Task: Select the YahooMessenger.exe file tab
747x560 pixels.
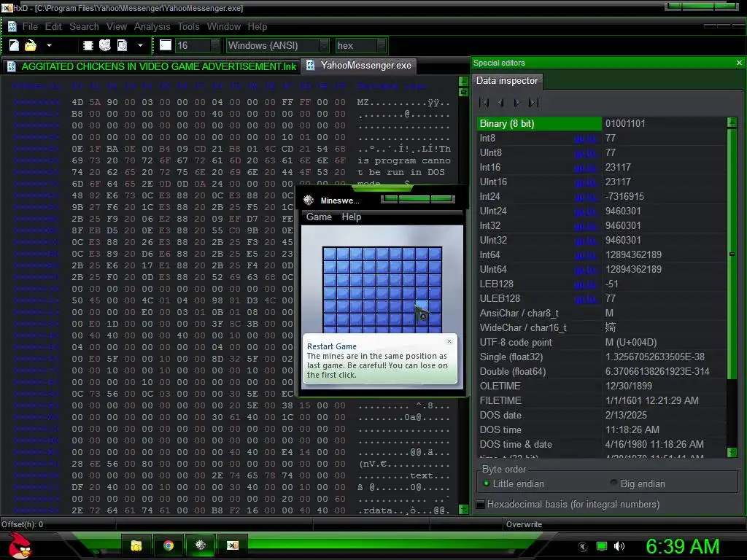Action: 360,66
